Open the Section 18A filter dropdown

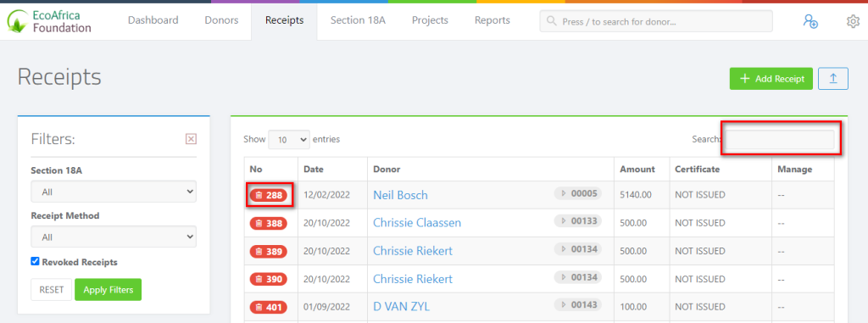click(114, 192)
